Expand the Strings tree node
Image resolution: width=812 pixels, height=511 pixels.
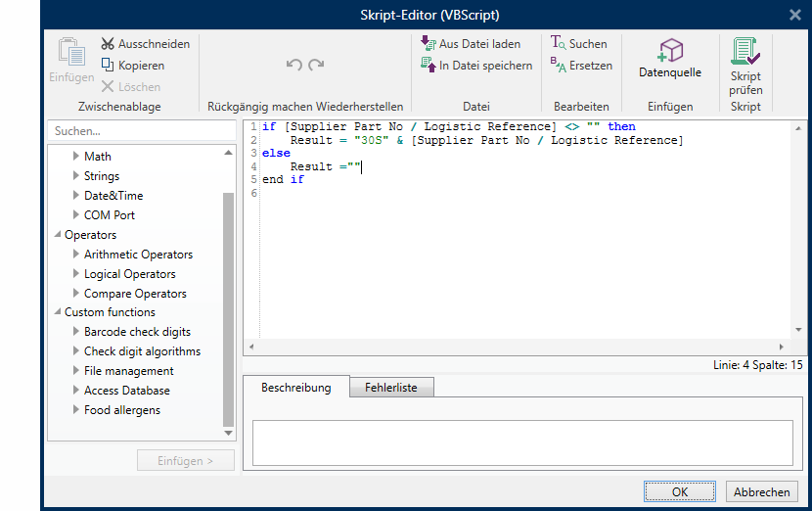click(x=76, y=175)
